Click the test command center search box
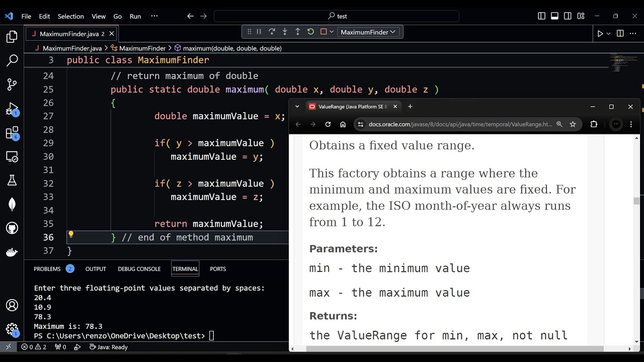The image size is (644, 362). (337, 16)
